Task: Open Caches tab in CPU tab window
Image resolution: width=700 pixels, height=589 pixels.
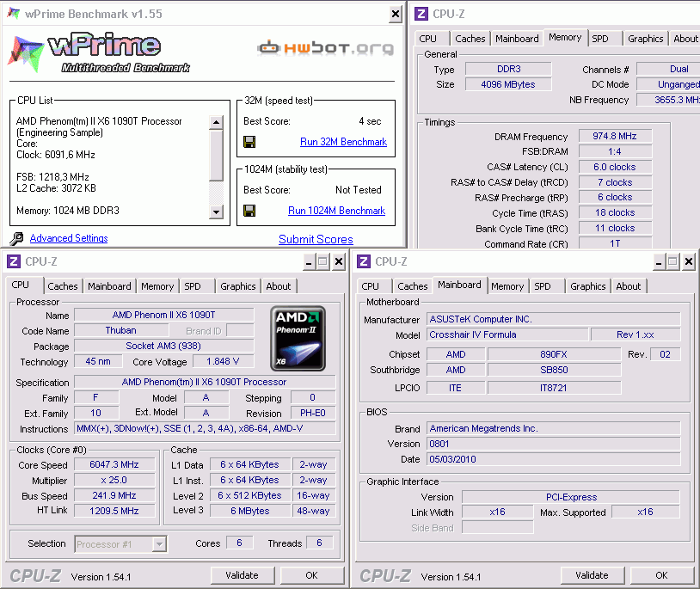Action: tap(63, 286)
